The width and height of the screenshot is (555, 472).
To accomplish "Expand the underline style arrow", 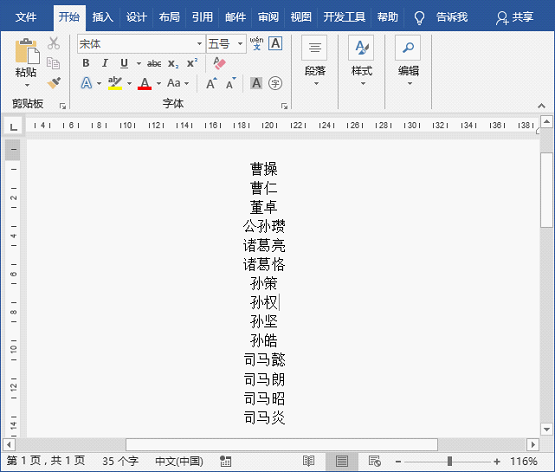I will coord(139,64).
